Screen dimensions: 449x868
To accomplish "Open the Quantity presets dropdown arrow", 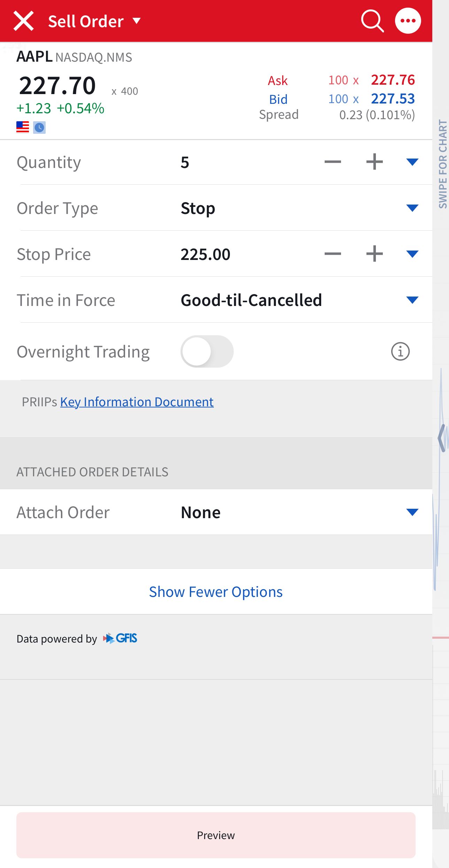I will [x=412, y=162].
